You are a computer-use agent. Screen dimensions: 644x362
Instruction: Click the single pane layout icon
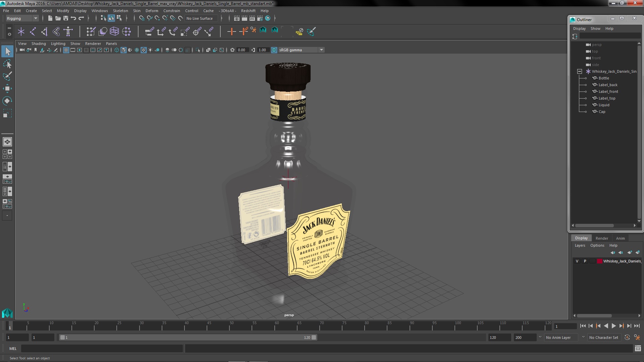7,142
